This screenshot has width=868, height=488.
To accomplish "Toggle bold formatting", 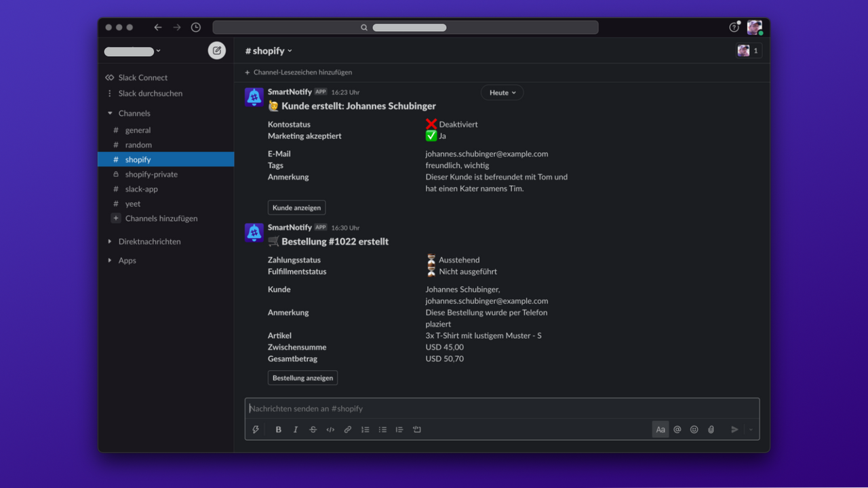I will 278,429.
